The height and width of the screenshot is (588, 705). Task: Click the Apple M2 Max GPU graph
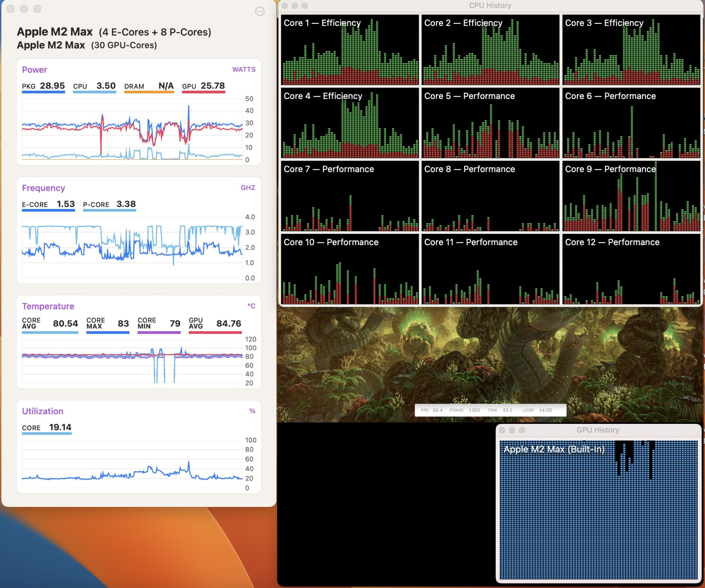coord(598,509)
